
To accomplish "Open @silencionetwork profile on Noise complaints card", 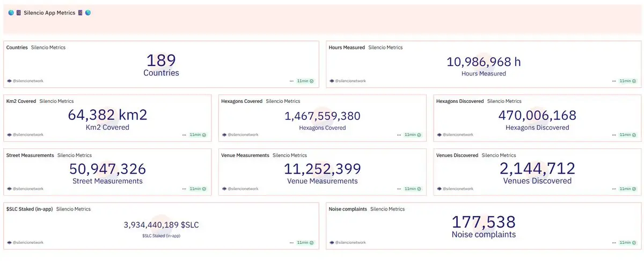I will tap(347, 243).
